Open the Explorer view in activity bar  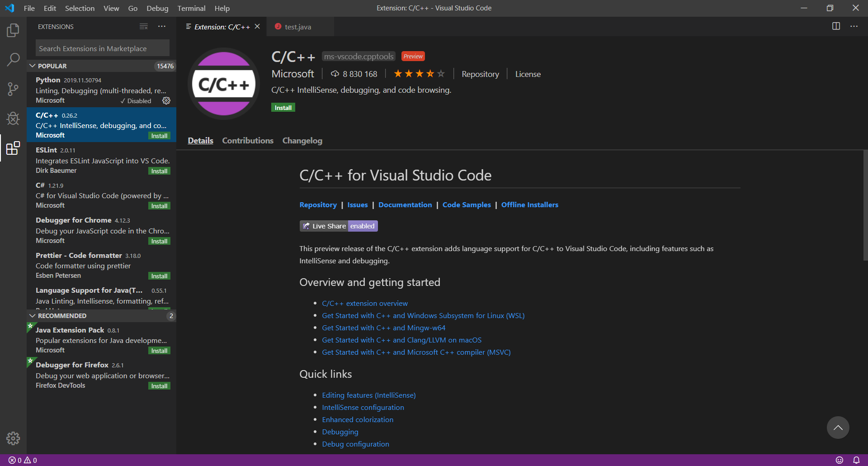click(x=13, y=30)
